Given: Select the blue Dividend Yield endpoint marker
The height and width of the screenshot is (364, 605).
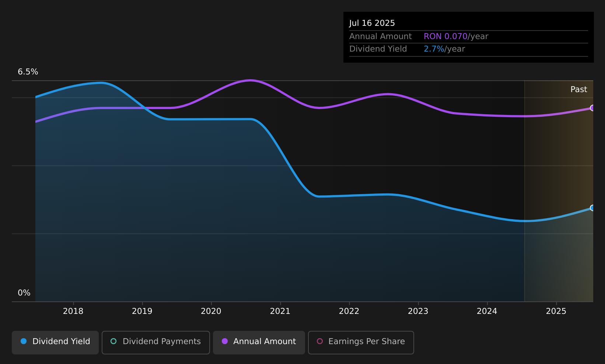Looking at the screenshot, I should coord(592,208).
